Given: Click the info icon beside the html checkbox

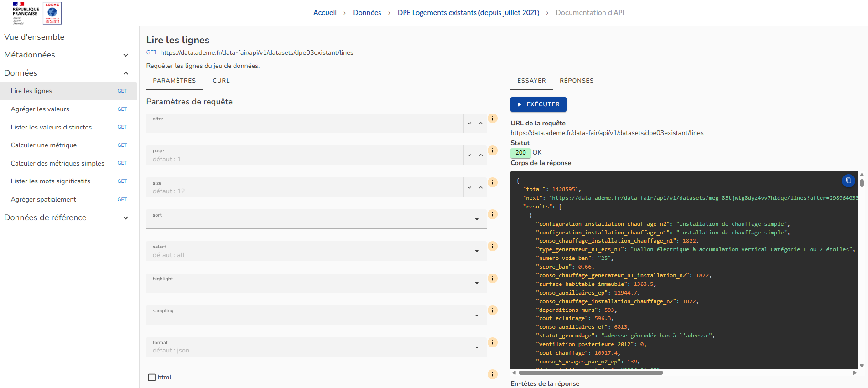Looking at the screenshot, I should point(493,374).
